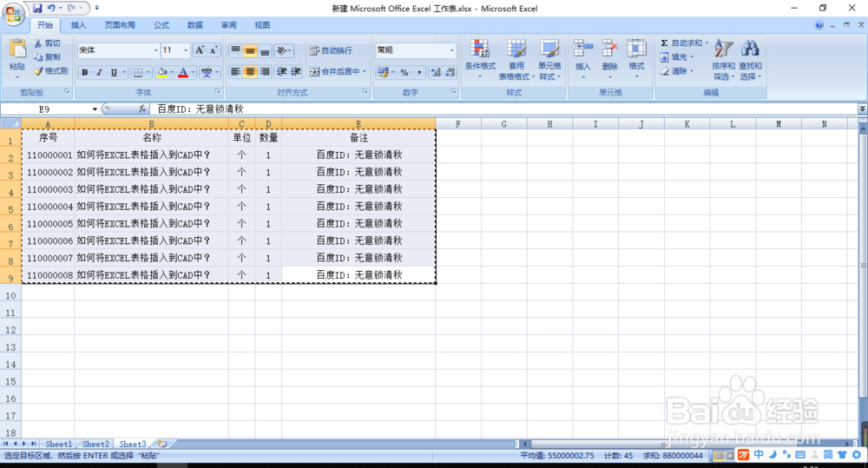868x468 pixels.
Task: Switch to the 视图 ribbon tab
Action: 262,25
